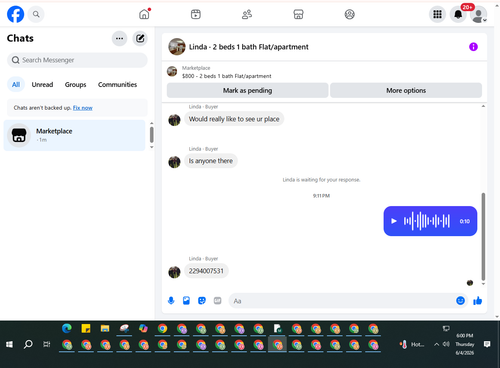Select the All chats filter
This screenshot has width=500, height=368.
click(x=16, y=84)
